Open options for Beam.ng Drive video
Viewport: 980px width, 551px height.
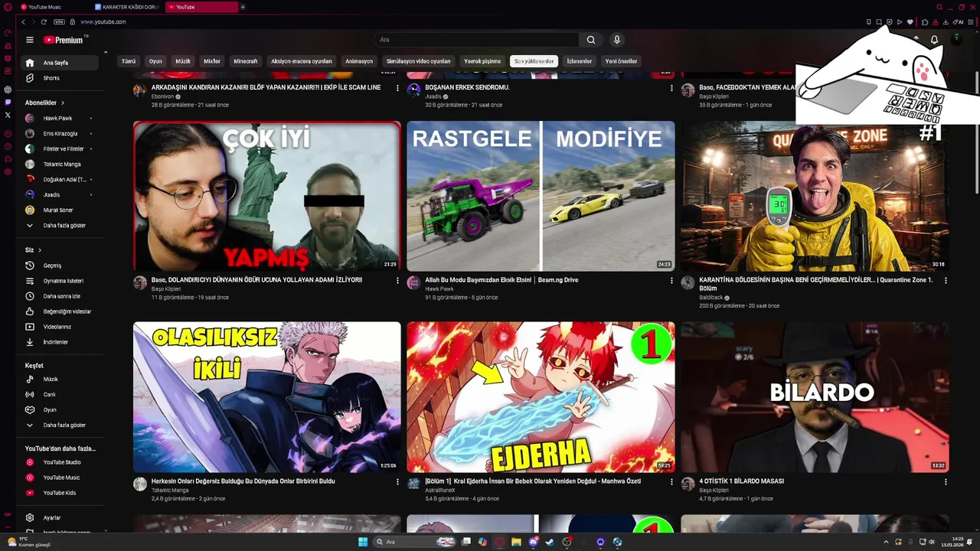pyautogui.click(x=671, y=281)
